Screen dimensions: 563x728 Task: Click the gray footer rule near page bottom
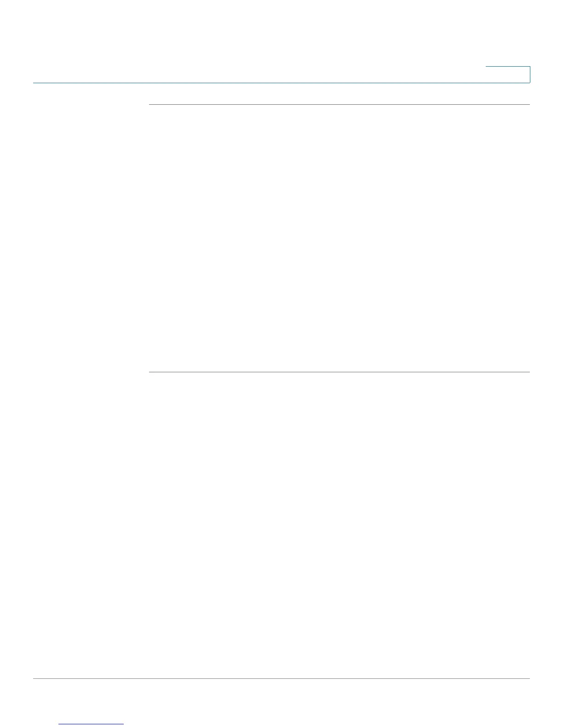coord(281,678)
